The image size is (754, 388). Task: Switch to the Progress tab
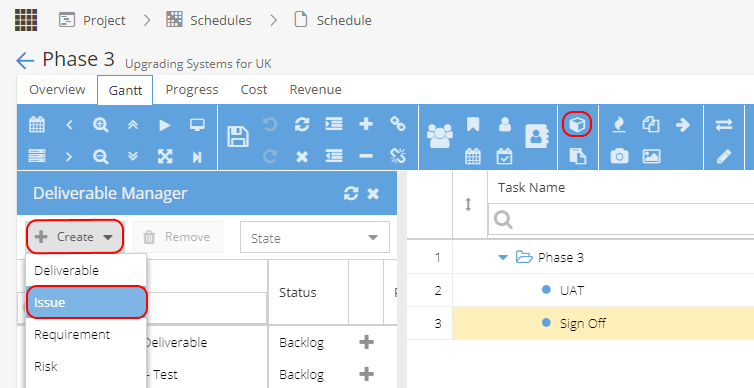pyautogui.click(x=192, y=89)
